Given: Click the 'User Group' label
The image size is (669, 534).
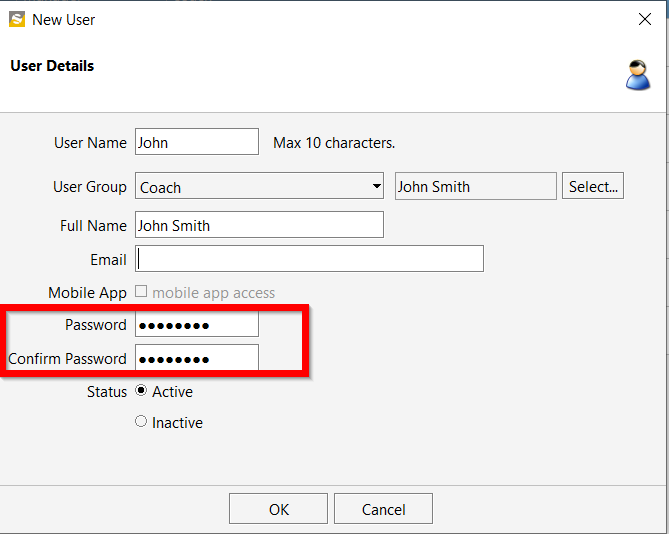Looking at the screenshot, I should click(x=90, y=187).
